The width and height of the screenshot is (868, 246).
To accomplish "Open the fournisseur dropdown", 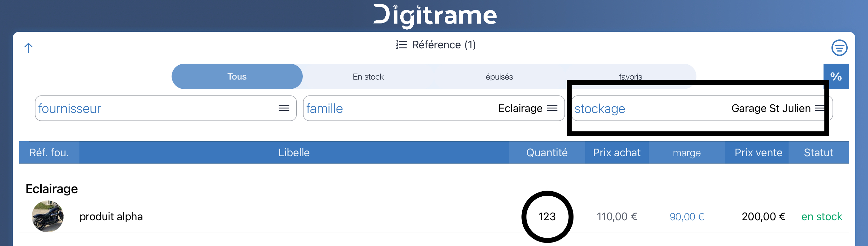I will click(166, 108).
